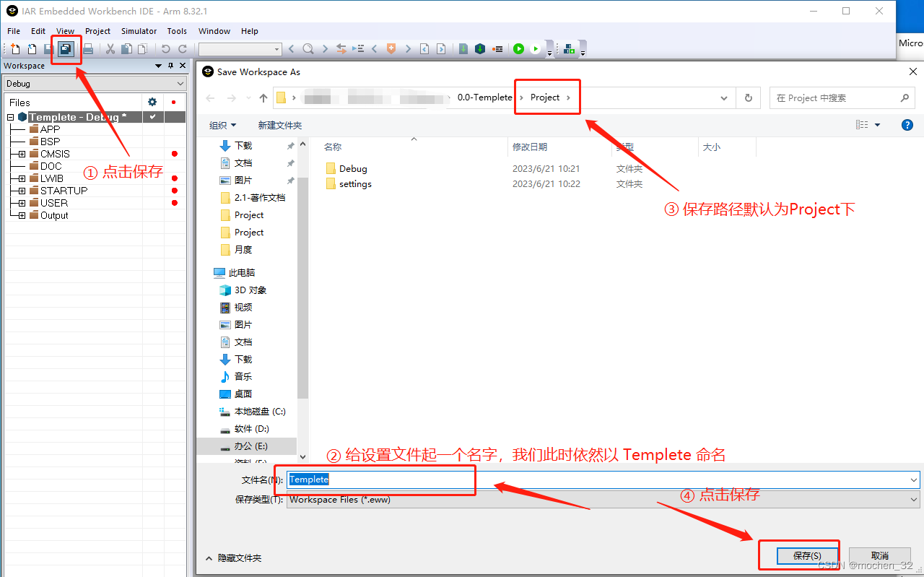Sort by the 修改日期 column header

click(x=530, y=147)
